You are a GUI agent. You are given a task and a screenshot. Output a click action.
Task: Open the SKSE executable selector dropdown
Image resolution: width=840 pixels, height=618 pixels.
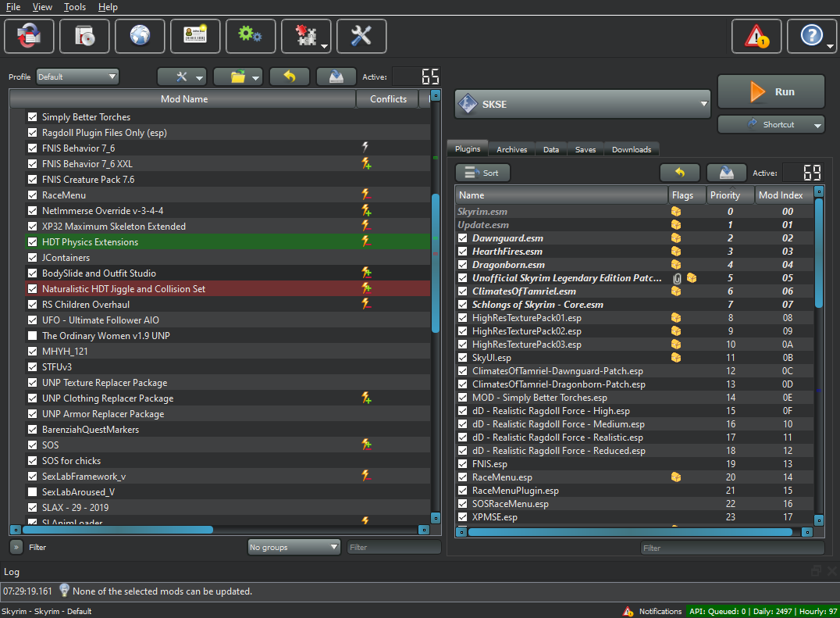point(582,104)
